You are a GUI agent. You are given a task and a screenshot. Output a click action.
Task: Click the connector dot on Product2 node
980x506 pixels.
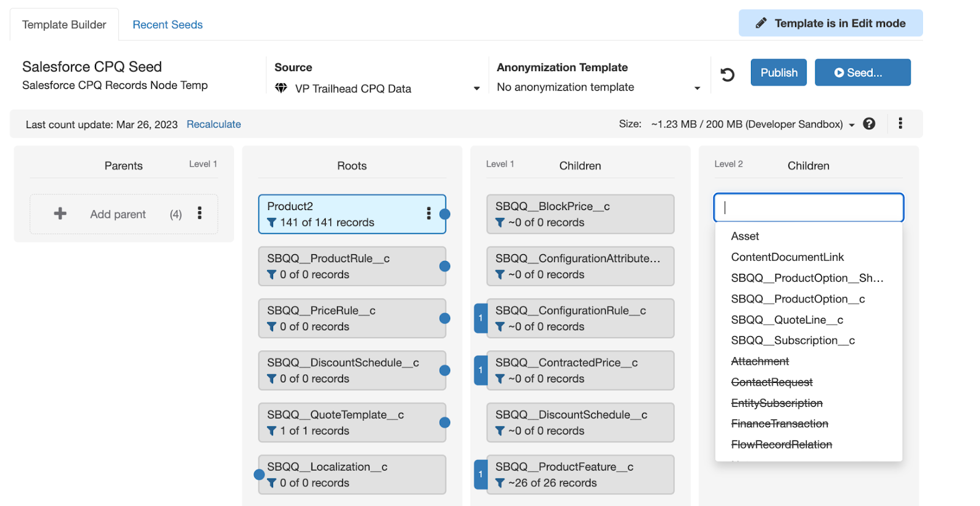(x=445, y=214)
